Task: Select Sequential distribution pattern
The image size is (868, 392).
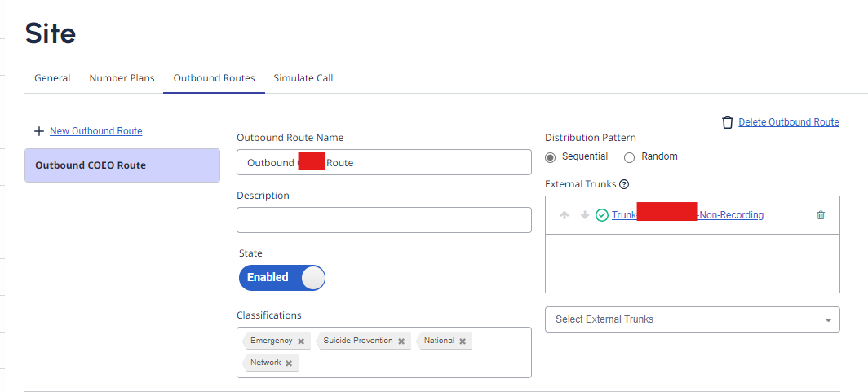Action: tap(551, 157)
